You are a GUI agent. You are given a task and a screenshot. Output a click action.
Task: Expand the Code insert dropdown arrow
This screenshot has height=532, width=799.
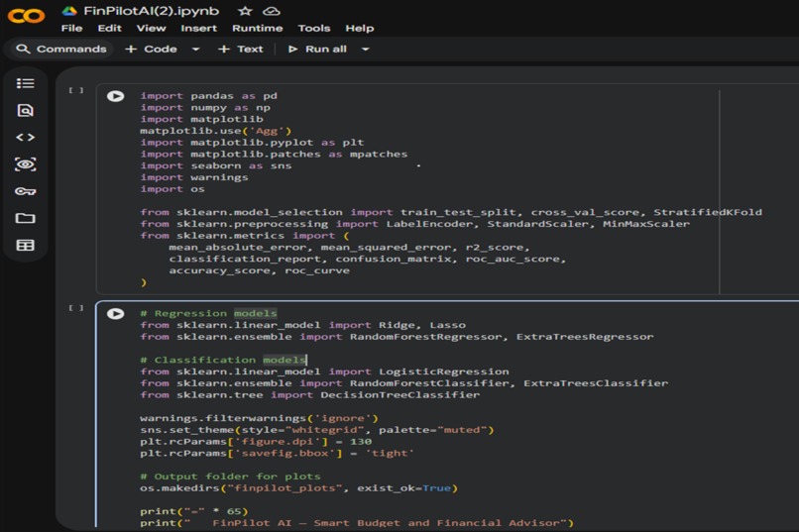[195, 49]
